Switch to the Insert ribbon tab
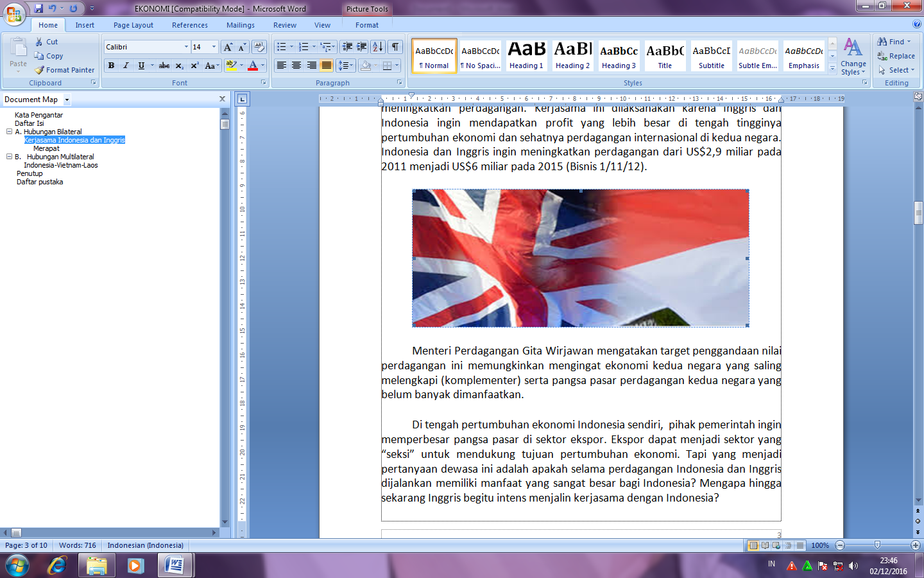Image resolution: width=924 pixels, height=578 pixels. coord(85,24)
